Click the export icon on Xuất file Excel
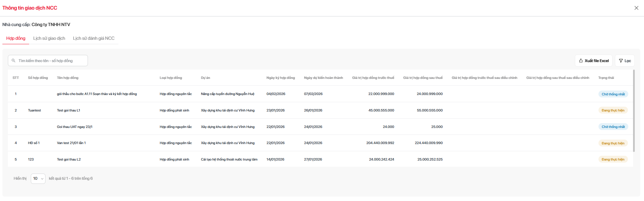644x201 pixels. pyautogui.click(x=581, y=61)
